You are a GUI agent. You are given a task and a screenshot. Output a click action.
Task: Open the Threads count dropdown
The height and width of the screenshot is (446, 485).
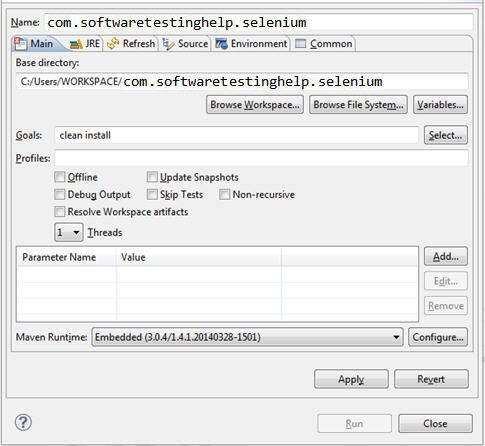pos(69,232)
